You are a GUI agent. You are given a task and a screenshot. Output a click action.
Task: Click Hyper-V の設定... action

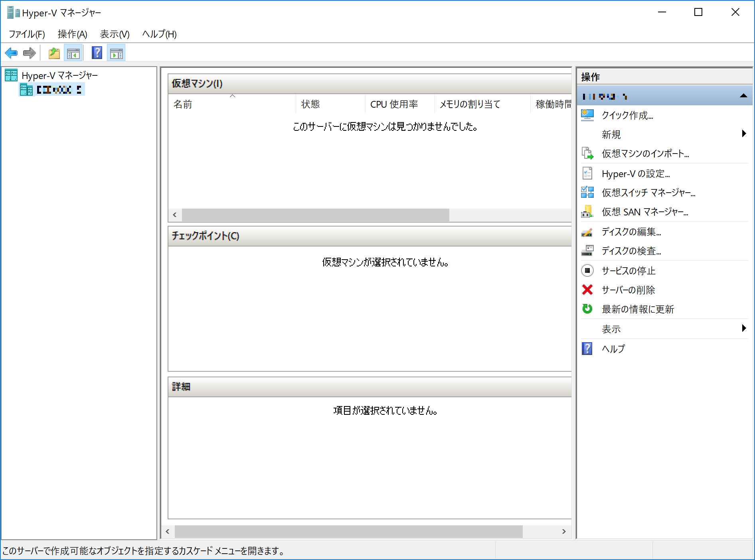click(636, 174)
